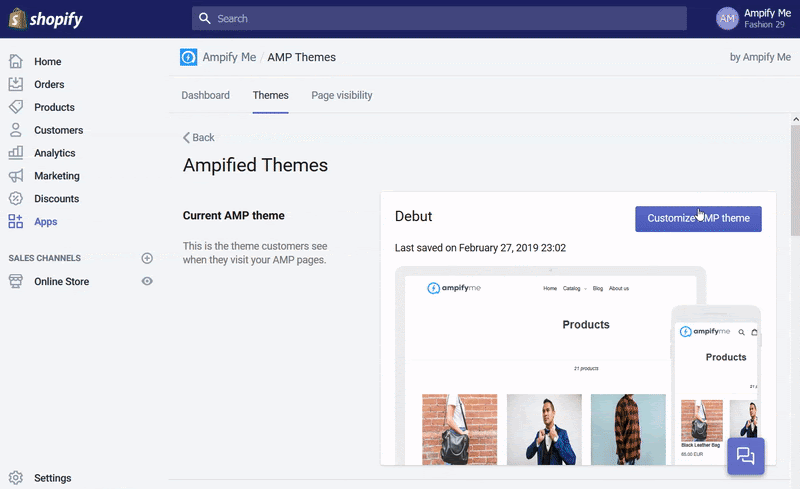Click the search magnifier icon
This screenshot has width=800, height=489.
pyautogui.click(x=205, y=18)
